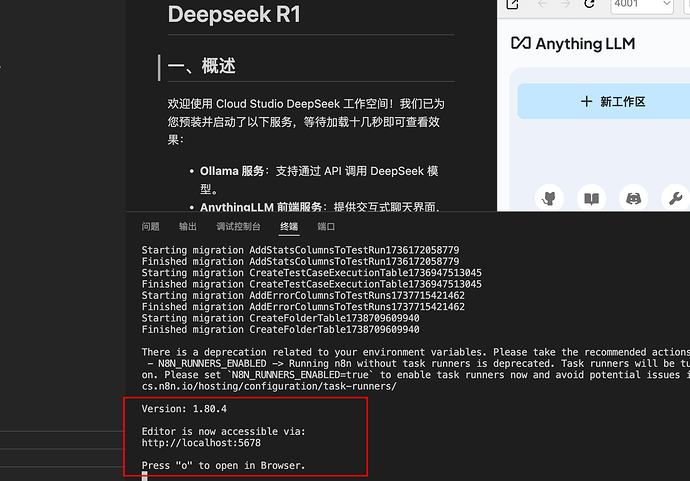Screen dimensions: 690x481
Task: Click terminal line Finished migration AddErrorColumnsToTestRuns1737715421462
Action: coord(303,307)
